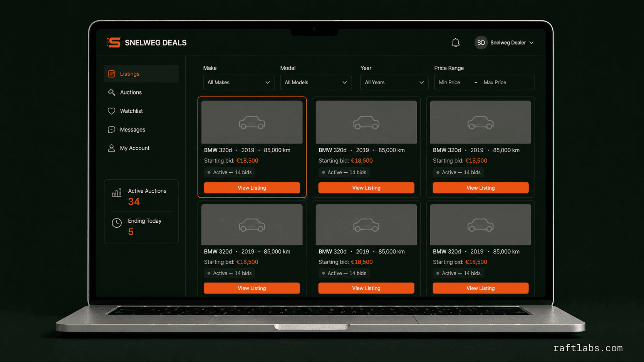
Task: Click the SD avatar circle
Action: pos(481,43)
